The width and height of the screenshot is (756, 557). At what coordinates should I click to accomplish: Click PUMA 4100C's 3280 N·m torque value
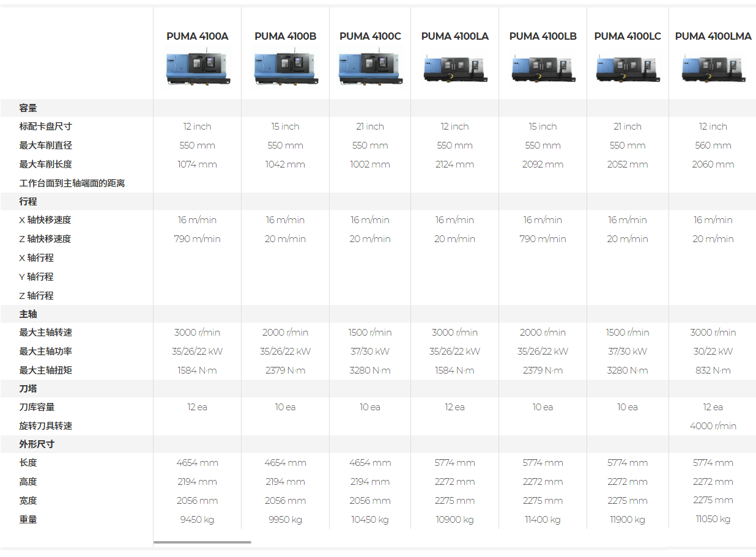coord(370,371)
